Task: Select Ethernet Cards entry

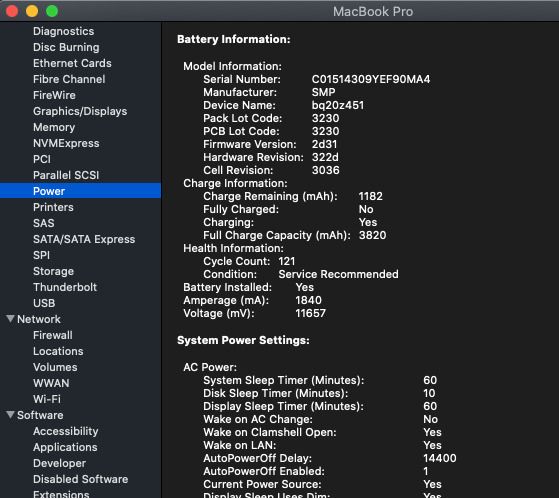Action: 72,63
